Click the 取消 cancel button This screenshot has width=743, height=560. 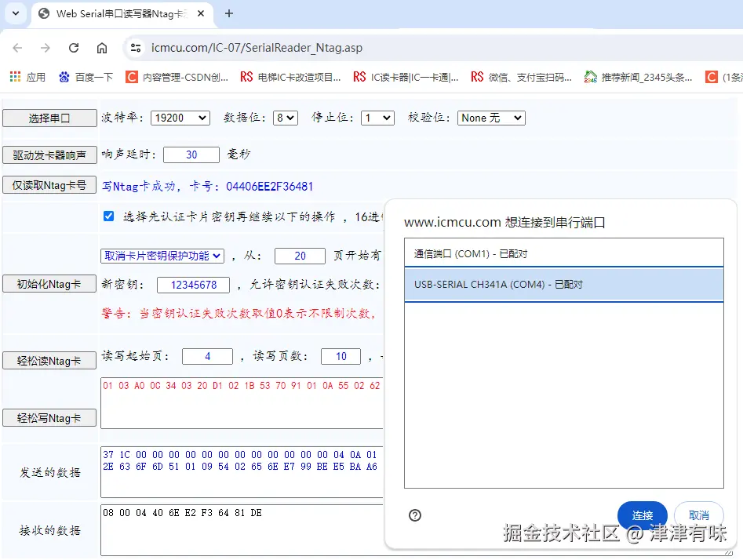[698, 515]
